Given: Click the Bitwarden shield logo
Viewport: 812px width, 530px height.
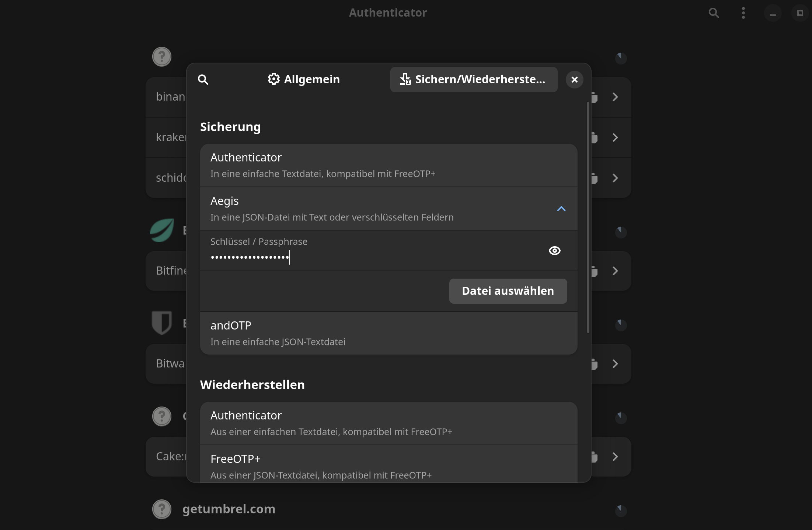Looking at the screenshot, I should pyautogui.click(x=162, y=323).
